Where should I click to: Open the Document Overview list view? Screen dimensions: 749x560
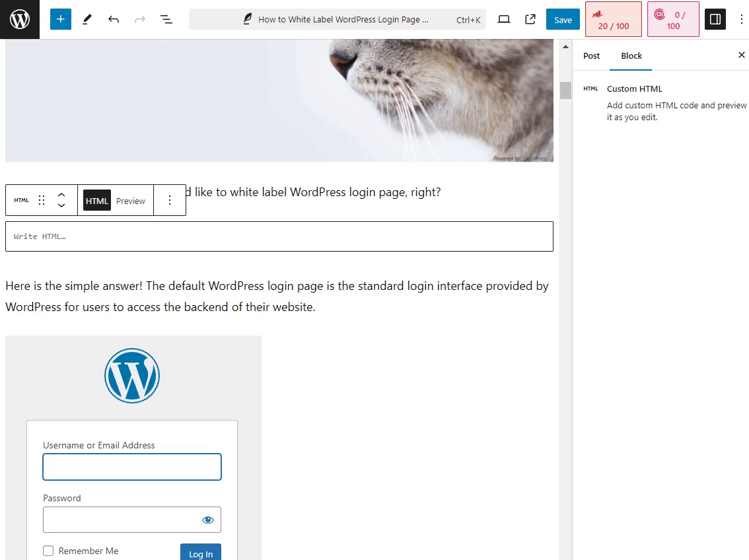pyautogui.click(x=166, y=19)
